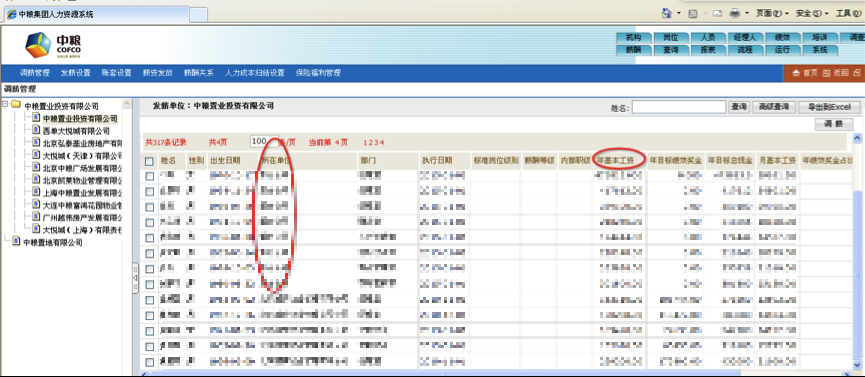Focus the records-per-page input showing 100

pos(264,141)
